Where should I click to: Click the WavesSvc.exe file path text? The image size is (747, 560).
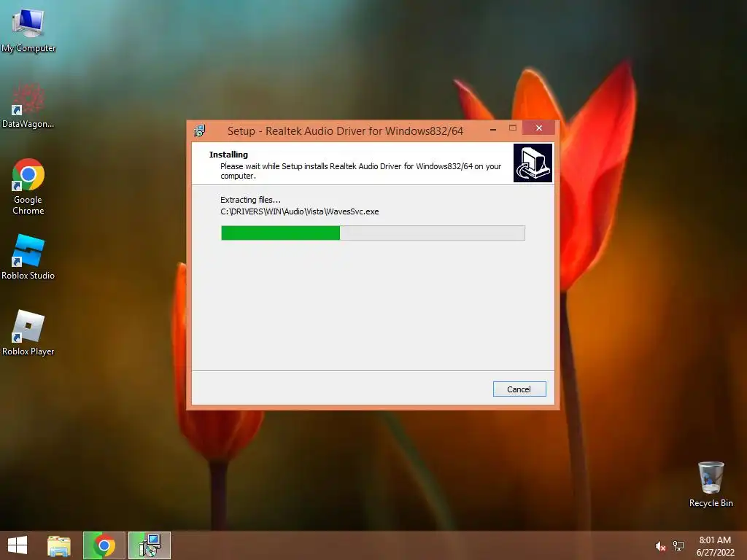point(300,211)
